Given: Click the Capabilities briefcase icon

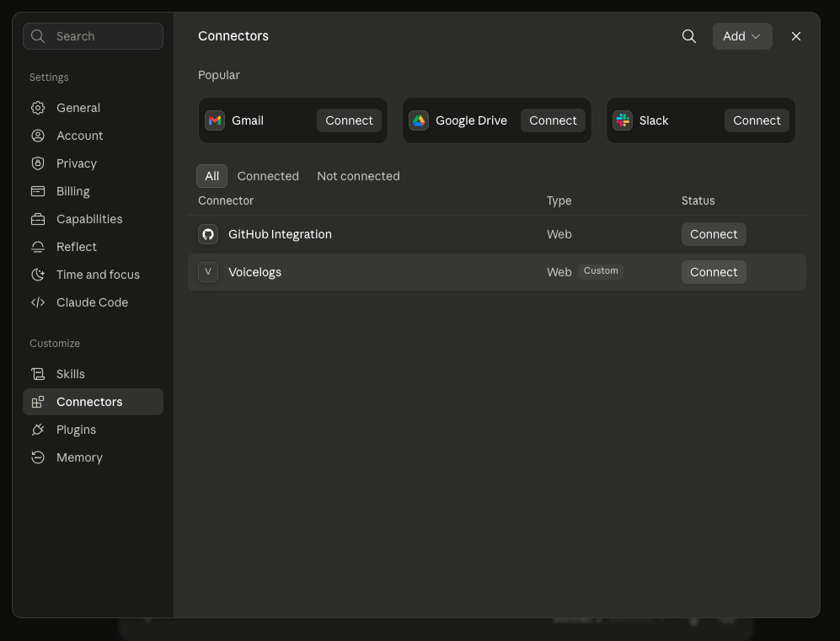Looking at the screenshot, I should point(38,219).
